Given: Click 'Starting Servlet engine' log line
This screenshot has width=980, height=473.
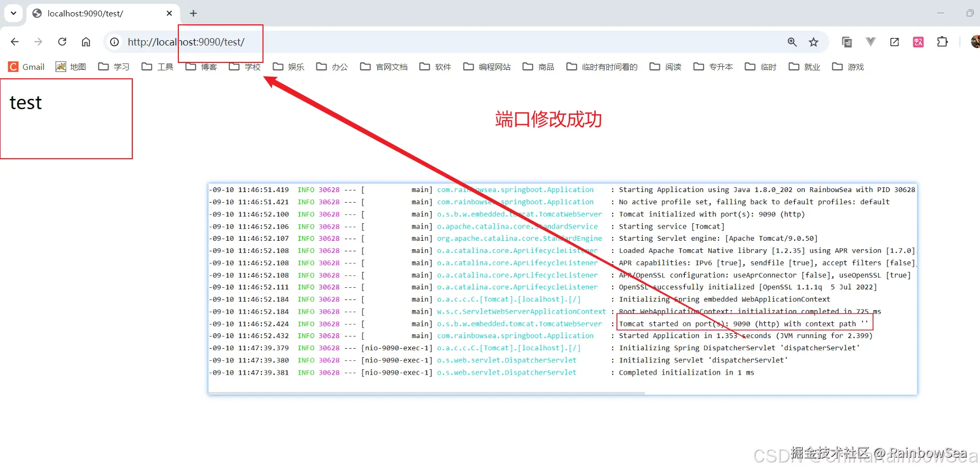Looking at the screenshot, I should (718, 239).
